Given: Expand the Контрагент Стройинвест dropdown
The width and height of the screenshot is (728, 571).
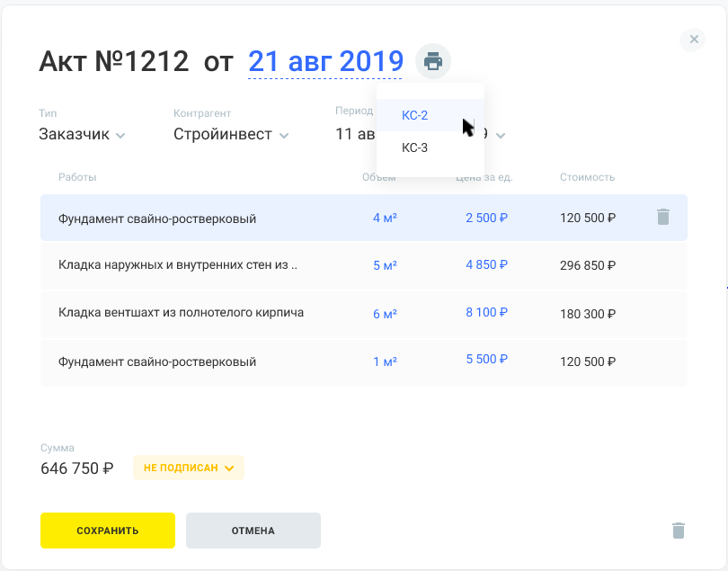Looking at the screenshot, I should [x=231, y=135].
